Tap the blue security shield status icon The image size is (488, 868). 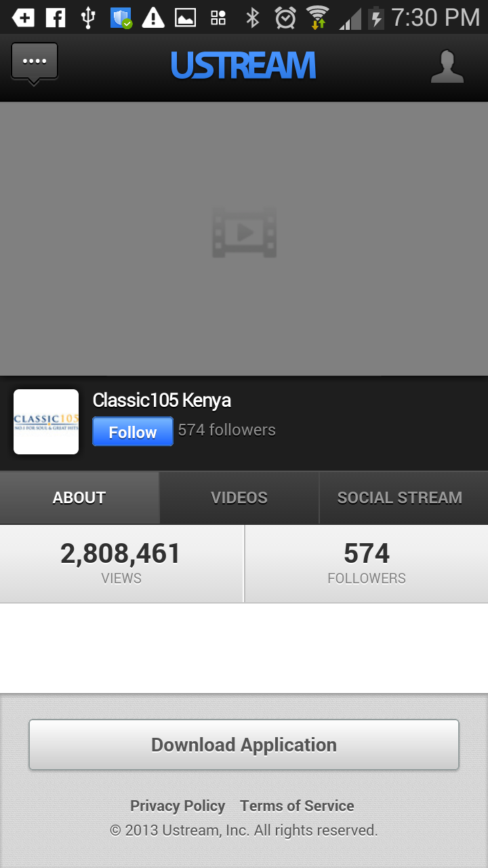tap(121, 18)
